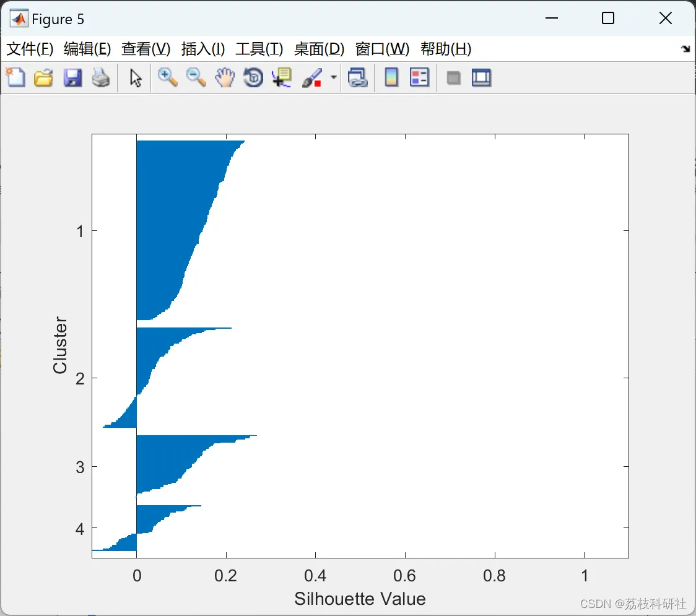Enable the Pan hand tool
Viewport: 696px width, 616px height.
pos(225,77)
